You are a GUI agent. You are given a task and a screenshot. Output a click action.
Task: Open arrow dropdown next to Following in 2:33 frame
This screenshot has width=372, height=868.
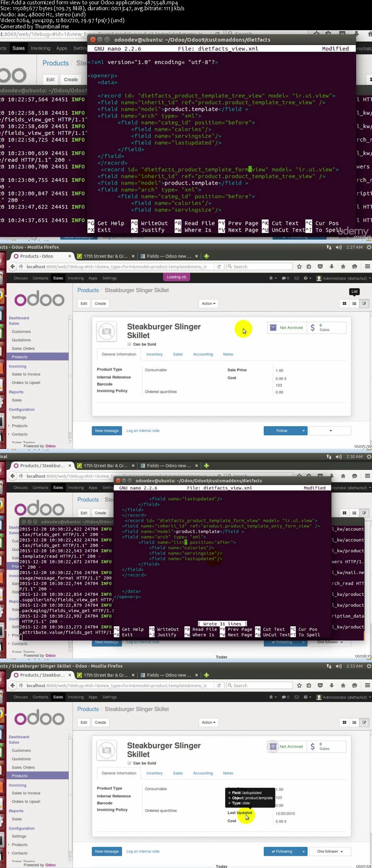304,851
